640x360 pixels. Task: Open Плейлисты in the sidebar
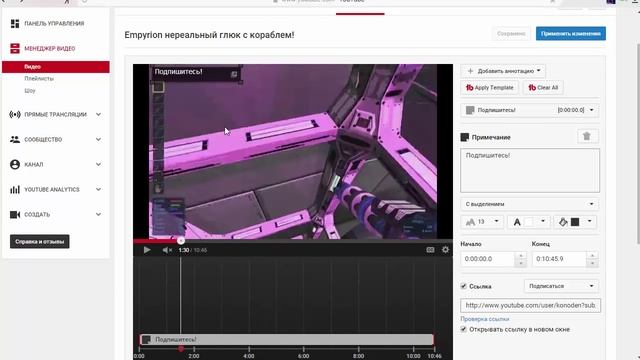[39, 78]
